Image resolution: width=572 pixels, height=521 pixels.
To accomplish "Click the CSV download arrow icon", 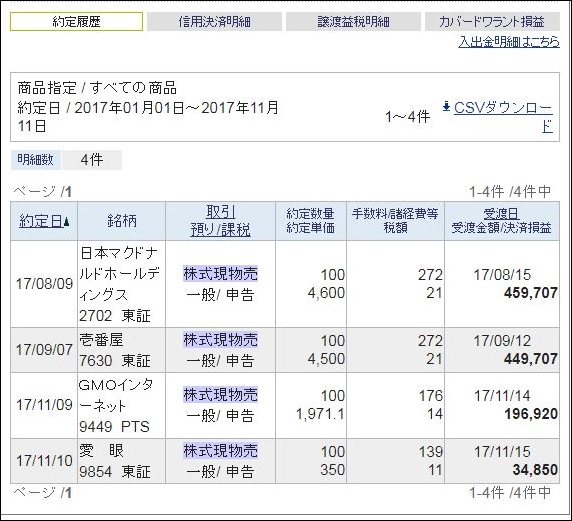I will pyautogui.click(x=446, y=107).
